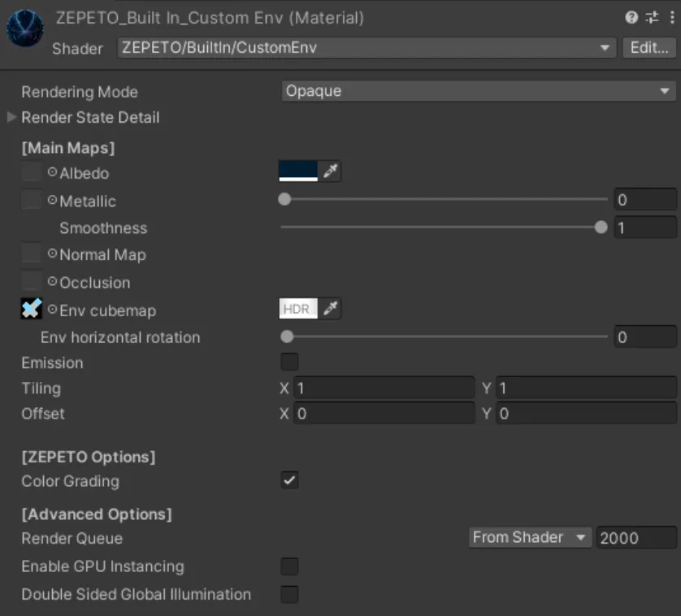Click the Albedo texture slot
This screenshot has height=616, width=681.
(31, 171)
